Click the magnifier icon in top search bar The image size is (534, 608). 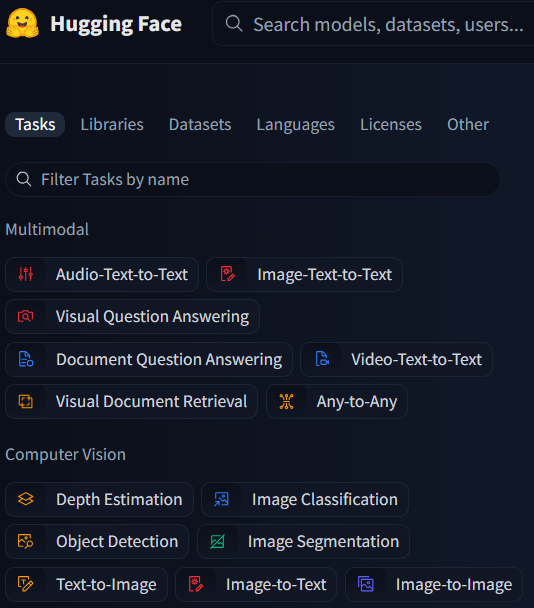tap(234, 24)
